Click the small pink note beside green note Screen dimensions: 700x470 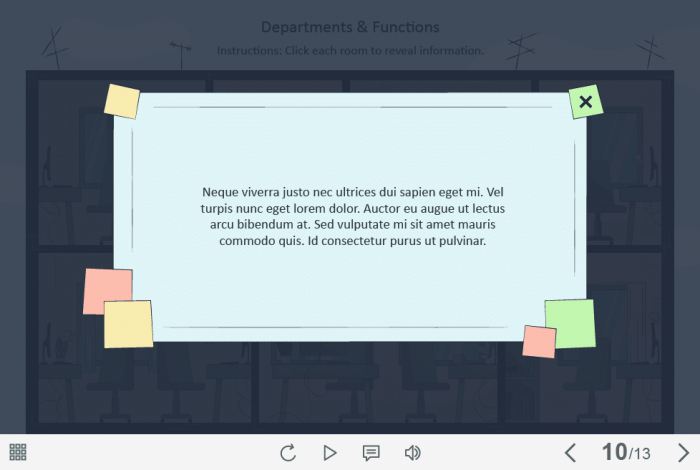(539, 342)
